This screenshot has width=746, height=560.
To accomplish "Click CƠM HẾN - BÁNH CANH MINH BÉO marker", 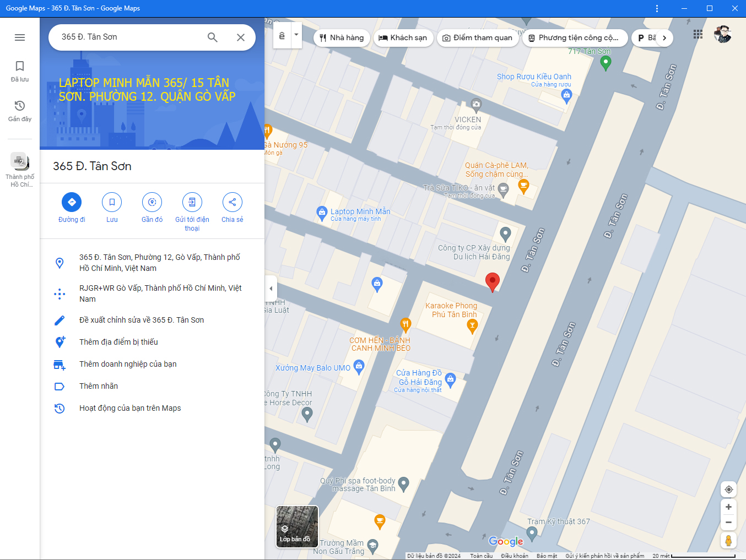I will pyautogui.click(x=406, y=325).
